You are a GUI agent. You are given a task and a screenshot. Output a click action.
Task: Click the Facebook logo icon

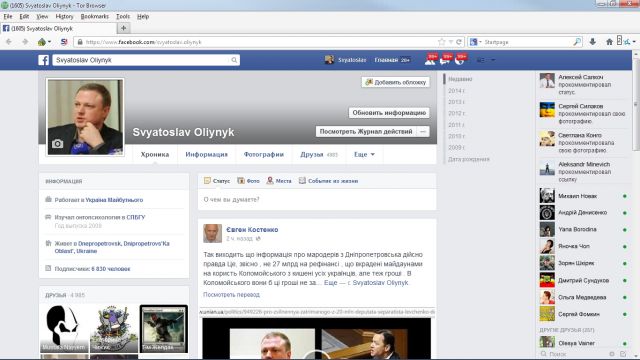pos(44,60)
